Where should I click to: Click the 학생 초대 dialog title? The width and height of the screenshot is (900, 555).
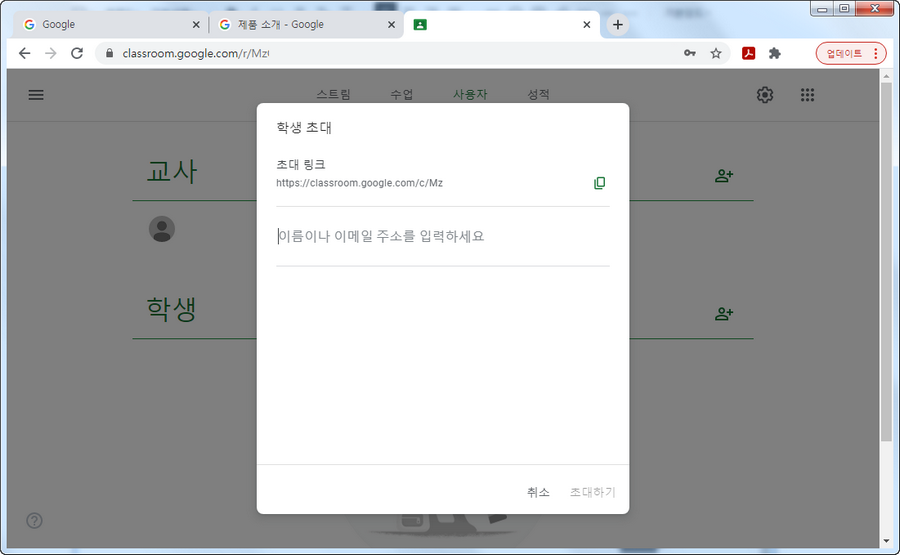coord(304,127)
